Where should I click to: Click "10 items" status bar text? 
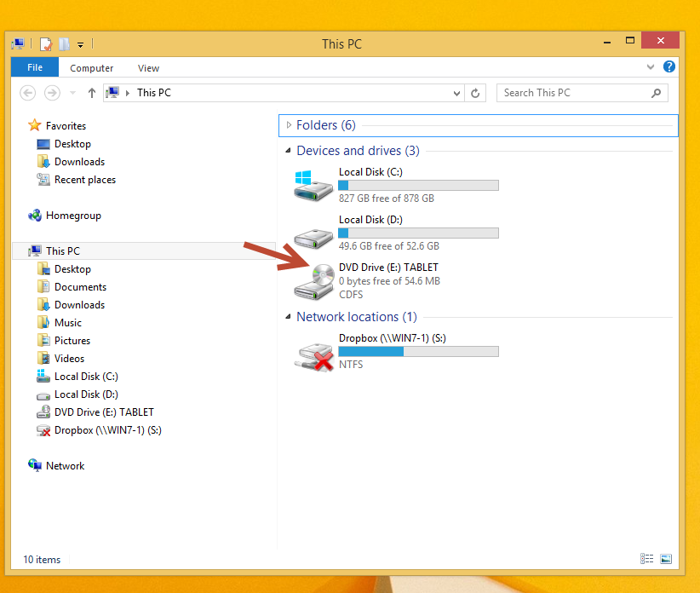[x=42, y=560]
